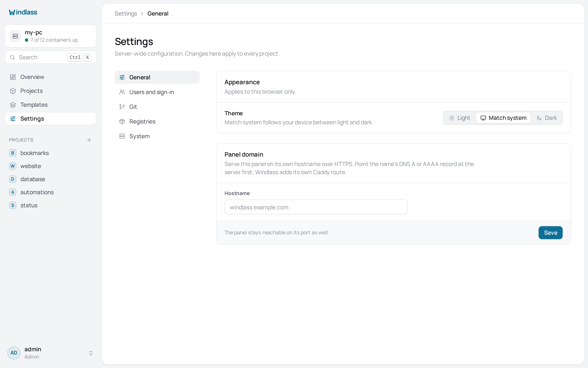Open the my-pc server card
The height and width of the screenshot is (368, 588).
tap(51, 36)
